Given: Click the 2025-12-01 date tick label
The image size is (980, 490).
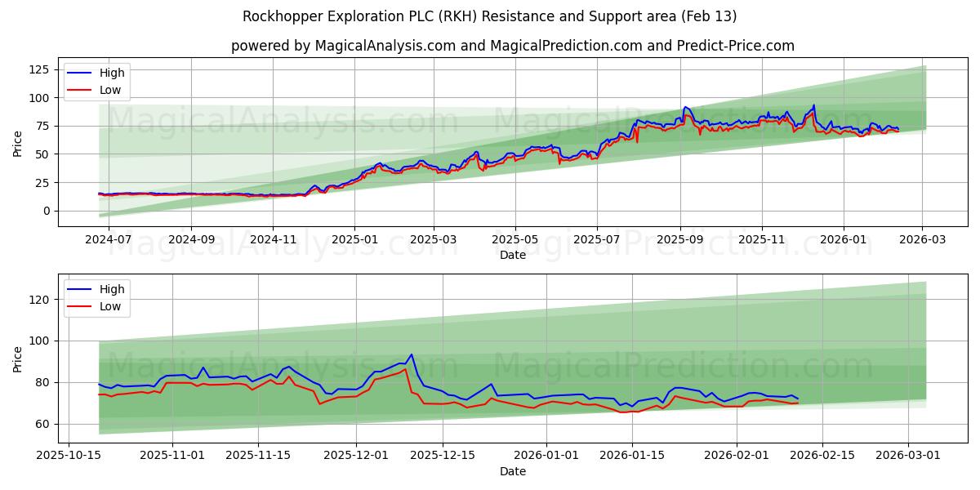Looking at the screenshot, I should (356, 456).
